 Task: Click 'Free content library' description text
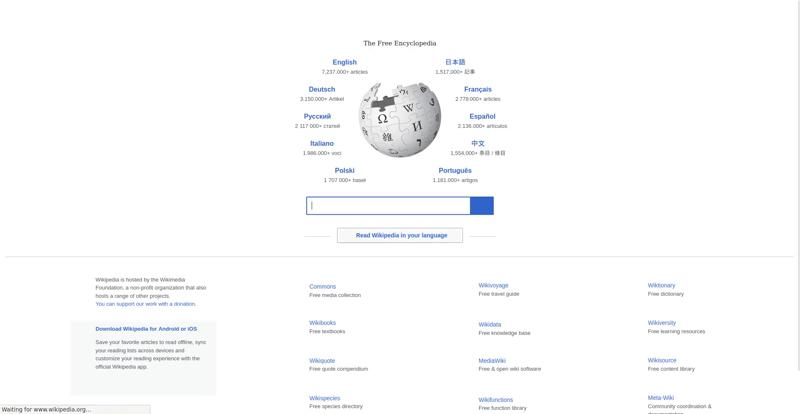point(671,369)
